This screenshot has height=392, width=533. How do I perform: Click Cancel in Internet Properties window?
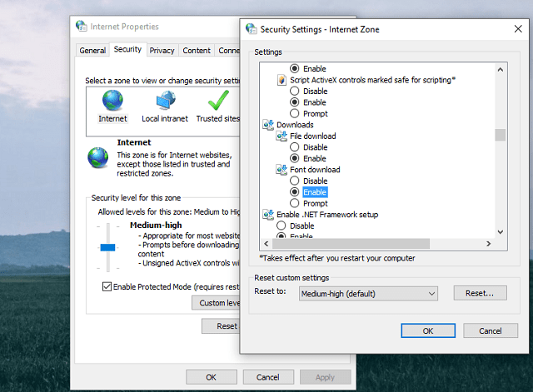point(268,377)
